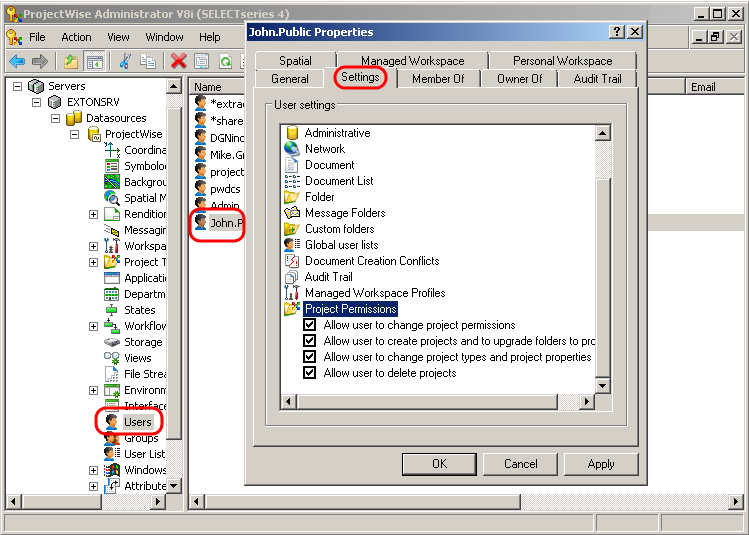Open the Action menu
This screenshot has height=535, width=749.
coord(76,37)
